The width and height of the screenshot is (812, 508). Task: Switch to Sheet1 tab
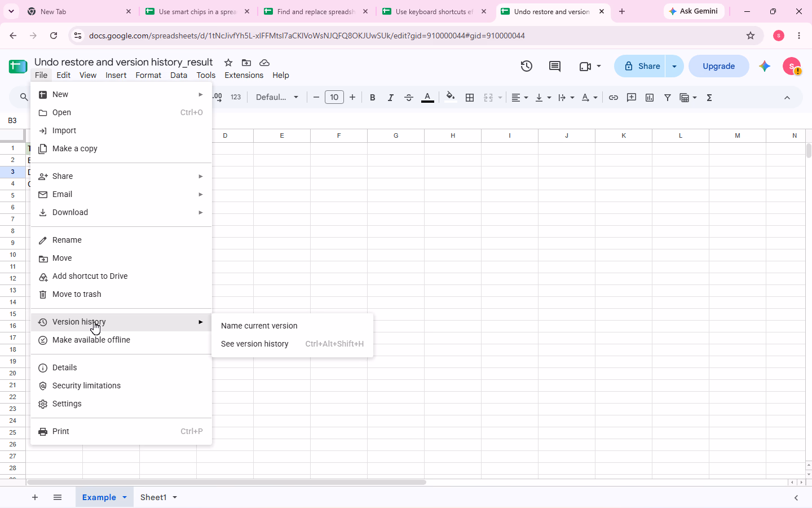click(153, 497)
